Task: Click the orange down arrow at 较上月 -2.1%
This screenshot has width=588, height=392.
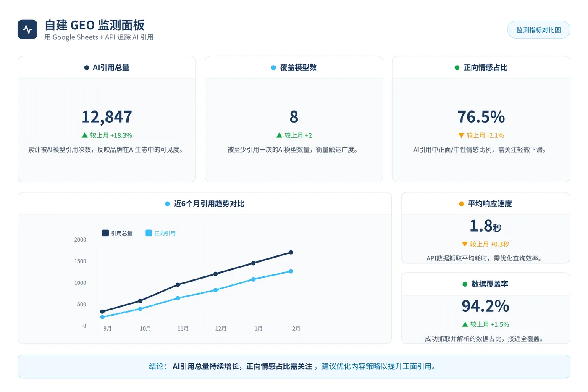Action: tap(462, 135)
